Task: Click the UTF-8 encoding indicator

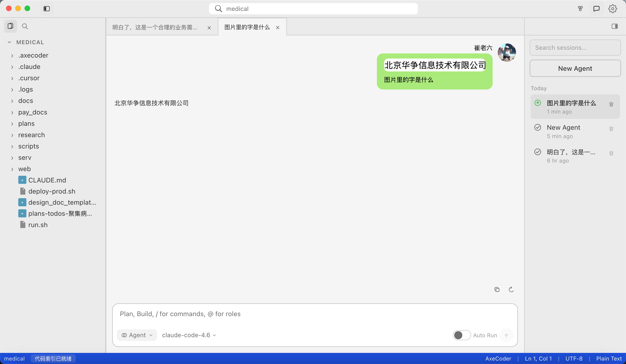Action: (574, 358)
